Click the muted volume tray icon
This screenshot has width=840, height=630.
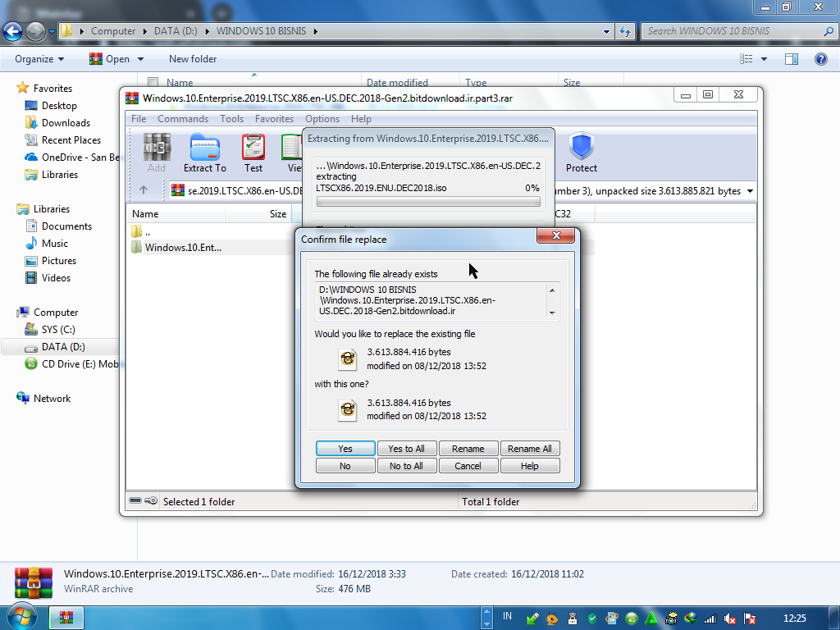click(729, 619)
